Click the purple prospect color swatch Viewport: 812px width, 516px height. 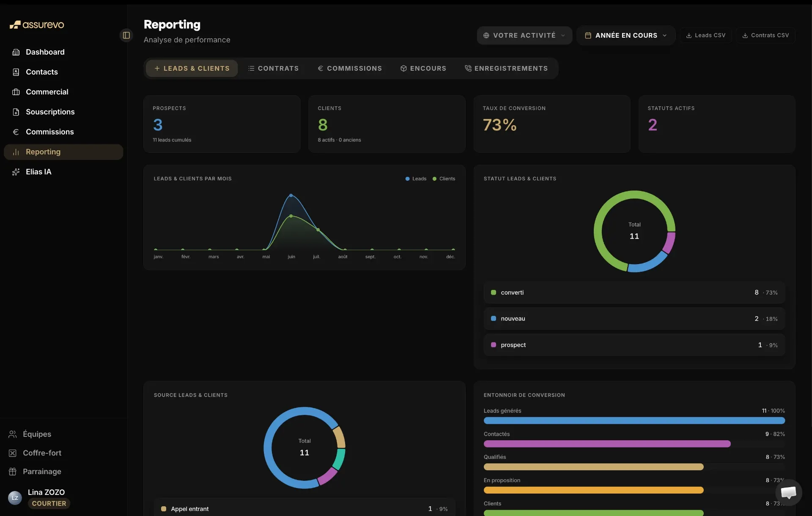pos(493,345)
